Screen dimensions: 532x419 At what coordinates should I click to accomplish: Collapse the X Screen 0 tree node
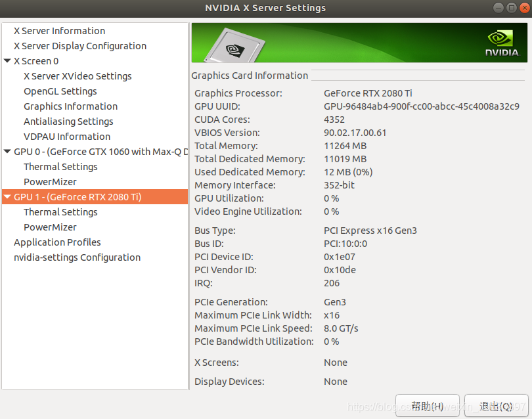[x=7, y=61]
